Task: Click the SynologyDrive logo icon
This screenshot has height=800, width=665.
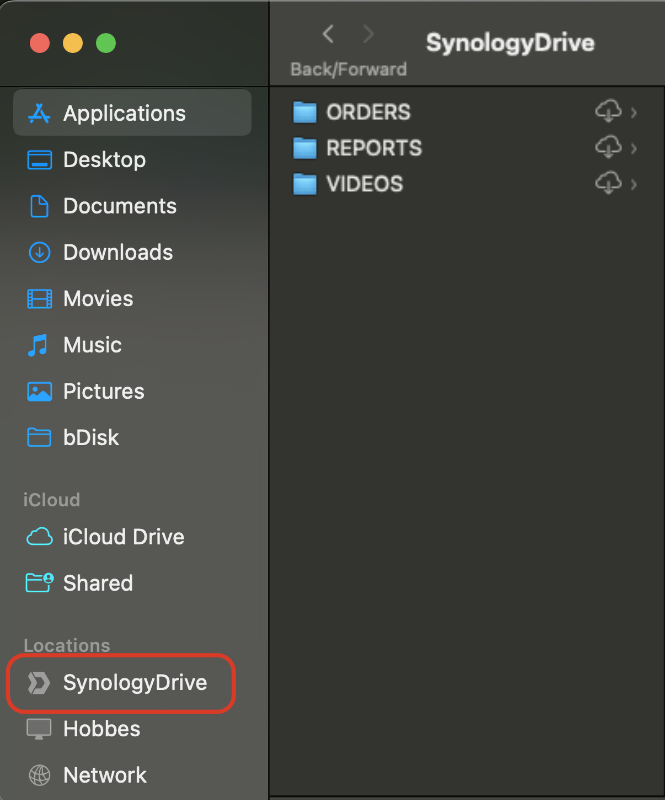Action: pyautogui.click(x=39, y=683)
